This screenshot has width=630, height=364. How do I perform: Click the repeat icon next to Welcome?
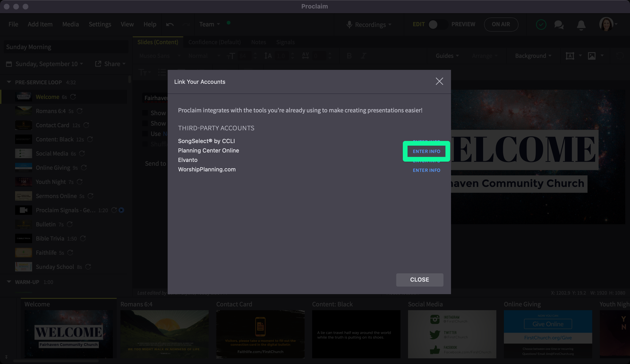coord(73,97)
